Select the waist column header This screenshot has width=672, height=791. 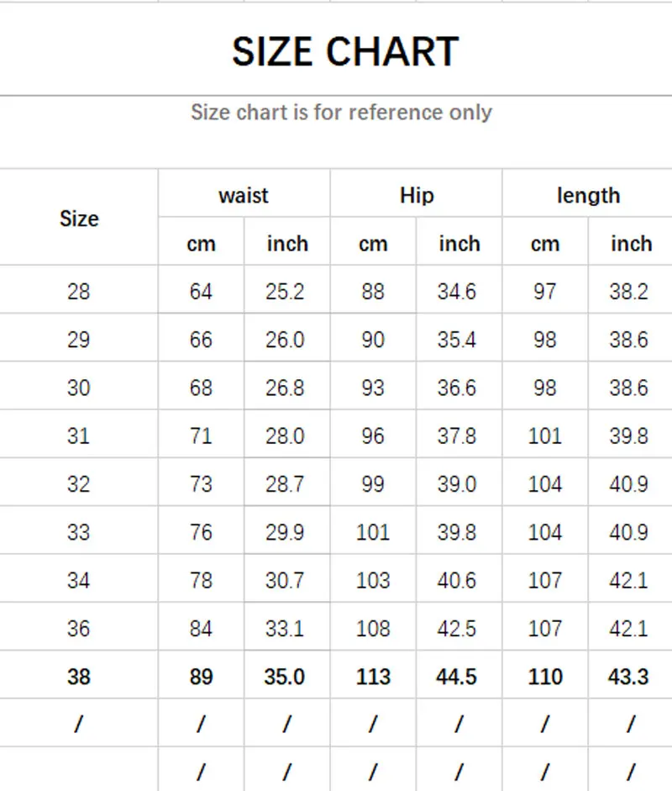click(x=244, y=196)
